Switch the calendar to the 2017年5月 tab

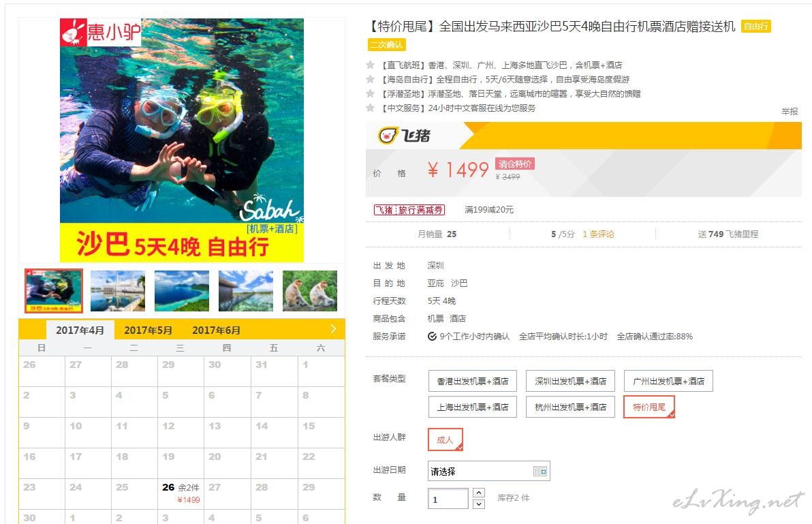[x=148, y=330]
